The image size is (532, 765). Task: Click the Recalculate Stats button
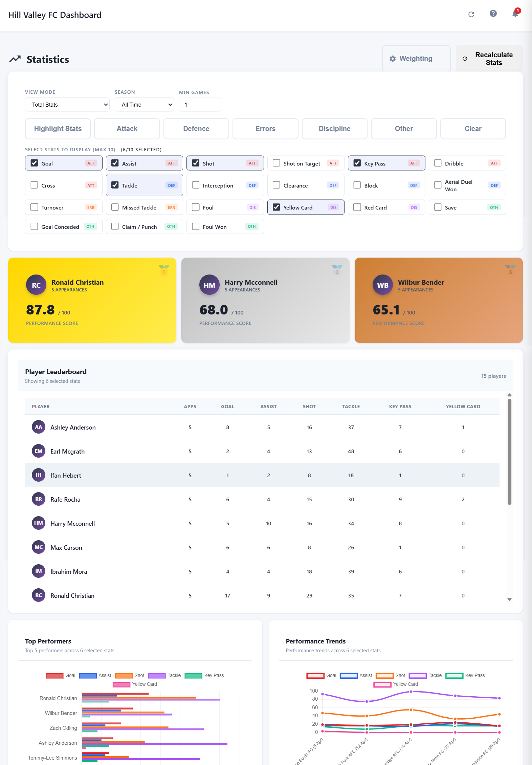[x=489, y=59]
